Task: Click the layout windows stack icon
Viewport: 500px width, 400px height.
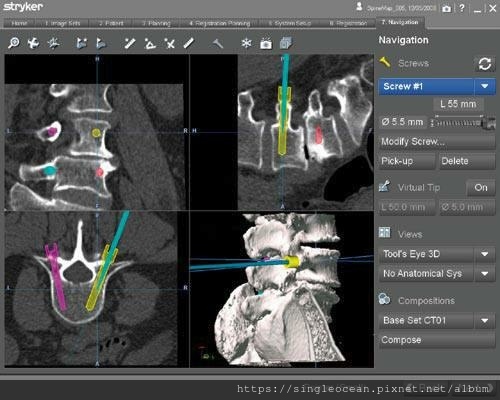Action: tap(286, 43)
